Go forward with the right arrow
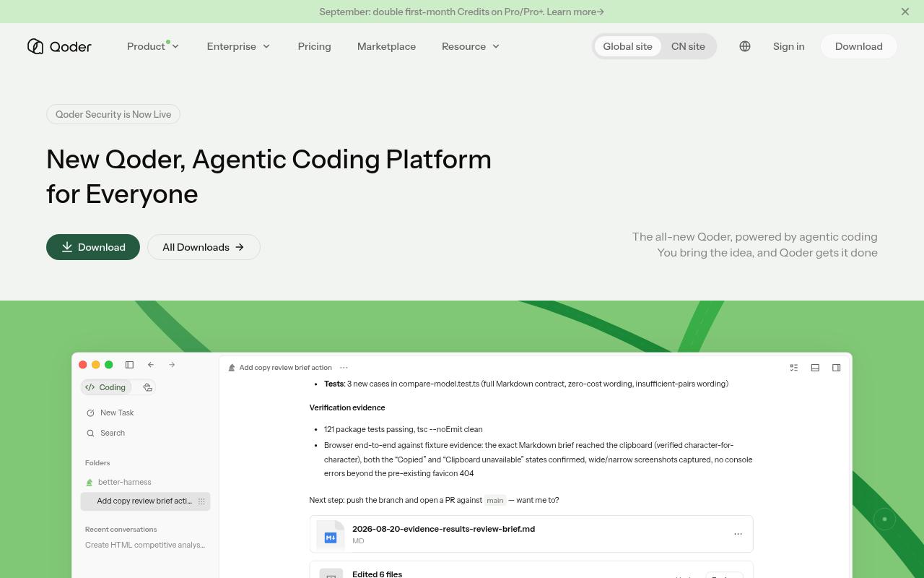924x578 pixels. [172, 365]
